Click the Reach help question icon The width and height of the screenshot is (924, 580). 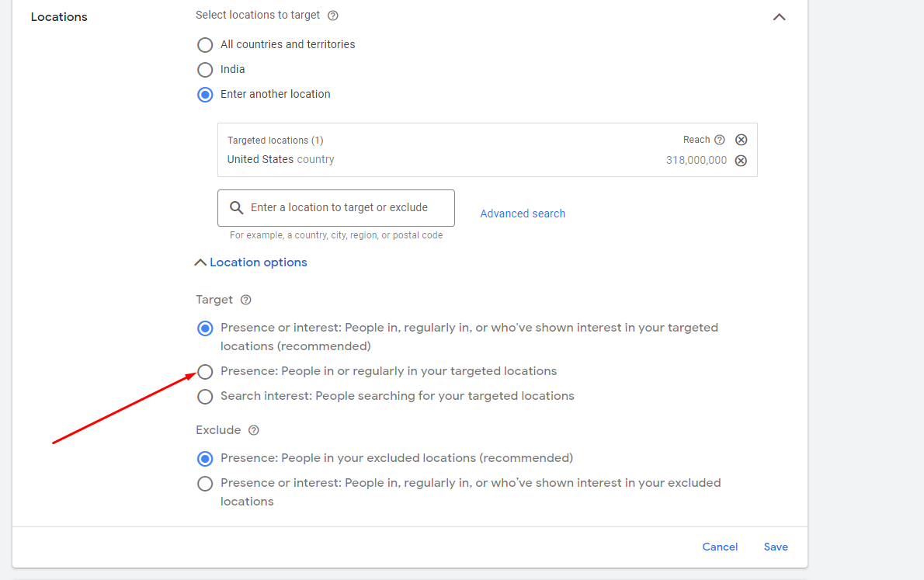click(720, 140)
